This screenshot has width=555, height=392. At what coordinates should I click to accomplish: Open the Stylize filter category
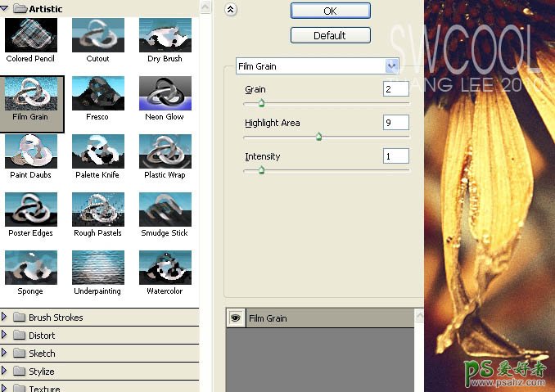pos(7,372)
